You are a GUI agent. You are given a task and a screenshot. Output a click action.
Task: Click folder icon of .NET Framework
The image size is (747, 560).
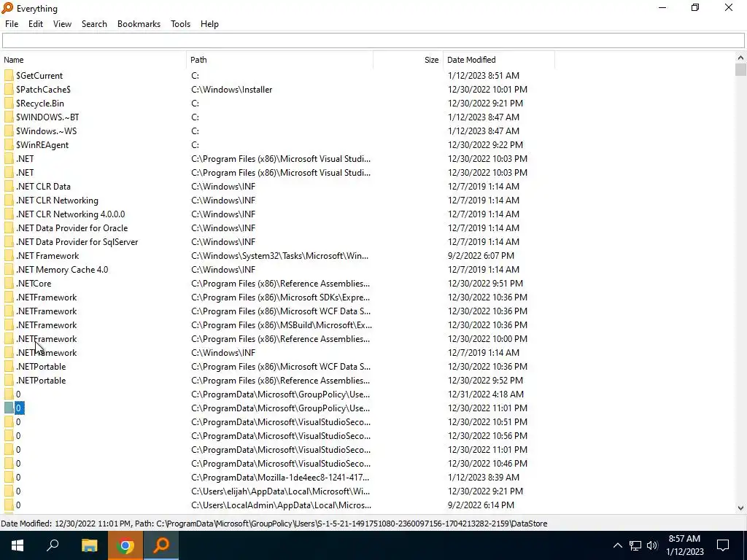(x=9, y=255)
